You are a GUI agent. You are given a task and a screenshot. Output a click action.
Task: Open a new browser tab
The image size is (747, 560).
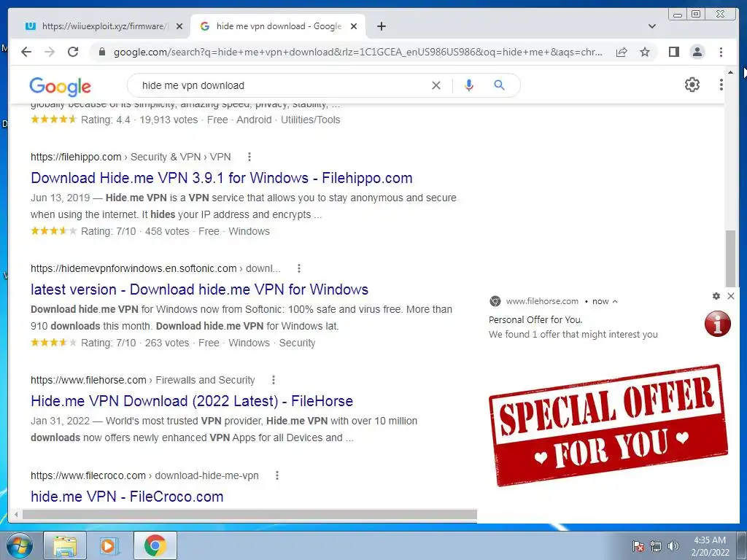pyautogui.click(x=381, y=26)
